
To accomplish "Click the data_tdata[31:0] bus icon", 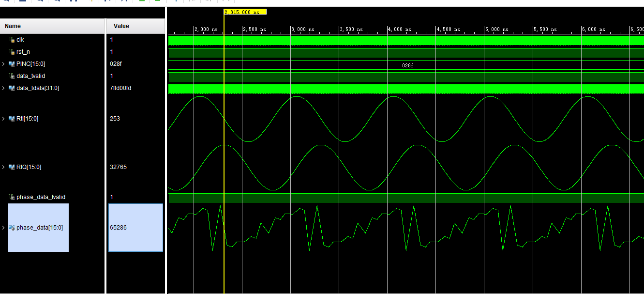I will tap(12, 88).
